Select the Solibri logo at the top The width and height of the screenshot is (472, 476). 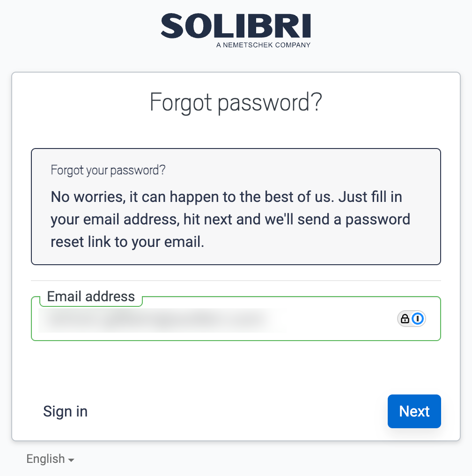tap(236, 28)
